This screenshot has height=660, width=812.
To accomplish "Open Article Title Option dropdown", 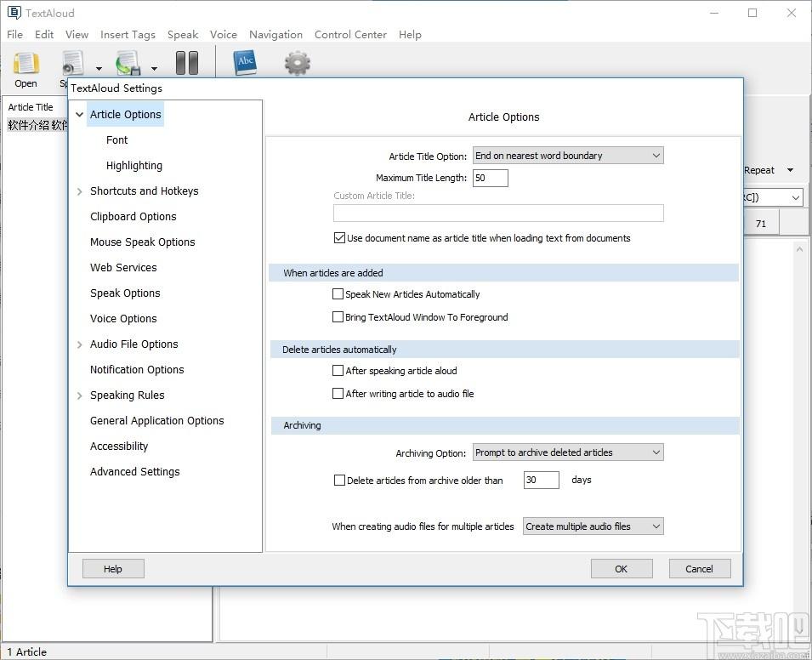I will click(x=568, y=156).
